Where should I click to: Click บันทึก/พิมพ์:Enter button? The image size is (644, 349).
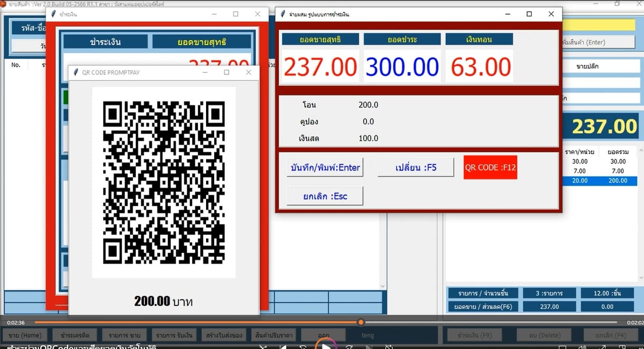325,167
